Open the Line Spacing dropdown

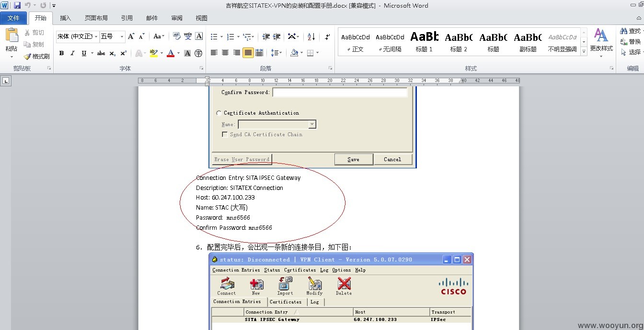(276, 53)
